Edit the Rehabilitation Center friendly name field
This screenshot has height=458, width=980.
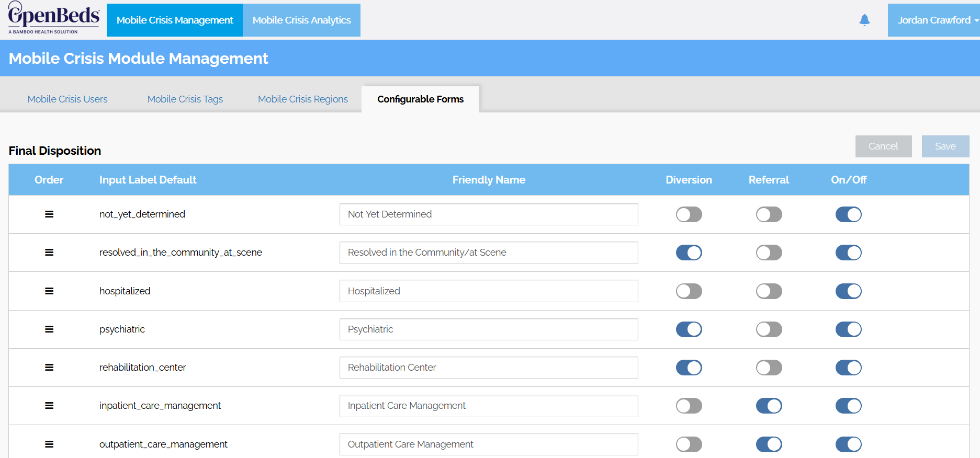coord(489,368)
